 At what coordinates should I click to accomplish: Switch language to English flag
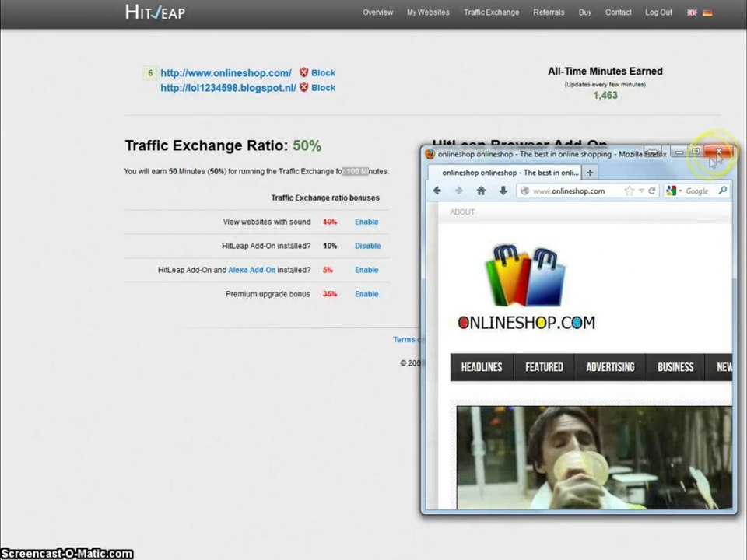(692, 13)
